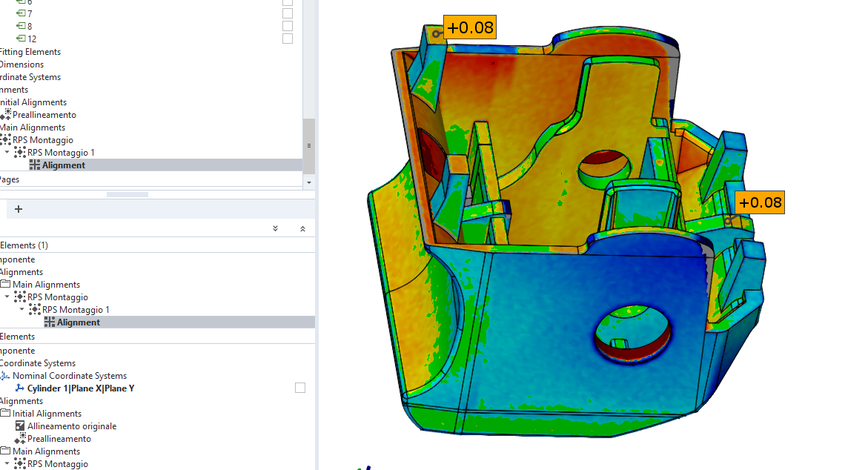The width and height of the screenshot is (868, 470).
Task: Select highlighted Alignment item in top tree
Action: 63,165
